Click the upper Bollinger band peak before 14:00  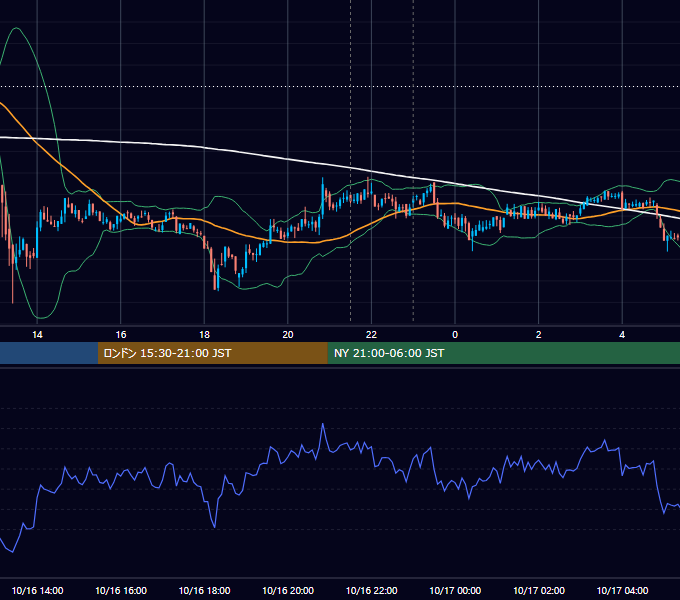coord(16,28)
